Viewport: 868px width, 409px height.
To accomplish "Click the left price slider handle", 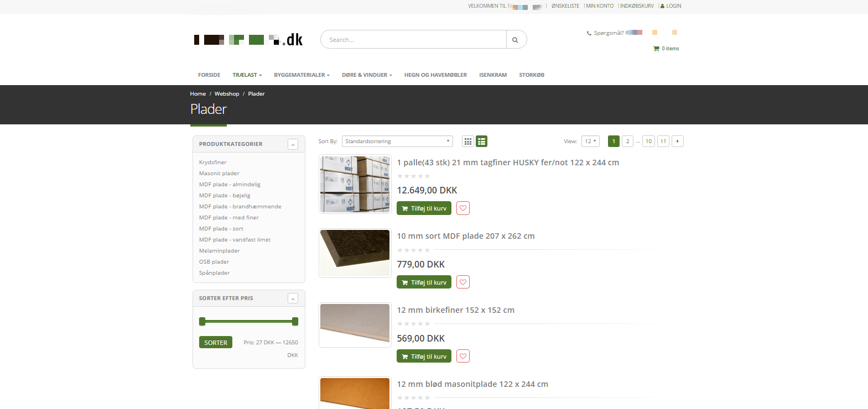I will [x=202, y=321].
